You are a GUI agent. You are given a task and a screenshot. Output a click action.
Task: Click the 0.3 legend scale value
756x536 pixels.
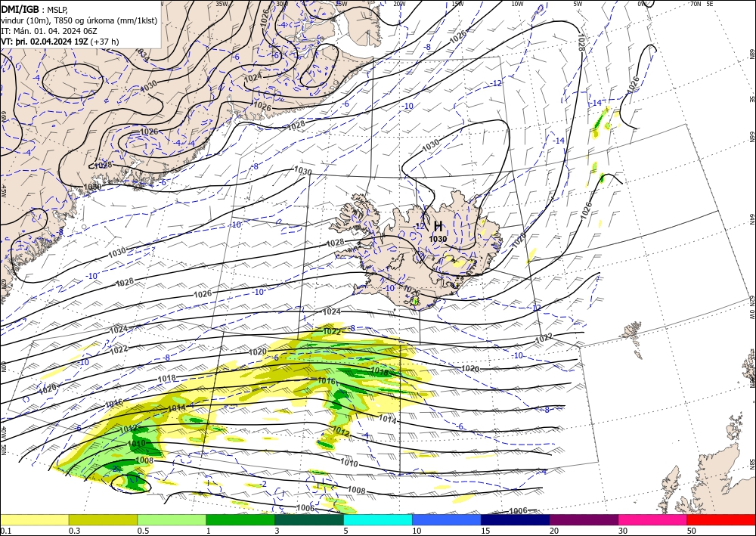pyautogui.click(x=74, y=531)
